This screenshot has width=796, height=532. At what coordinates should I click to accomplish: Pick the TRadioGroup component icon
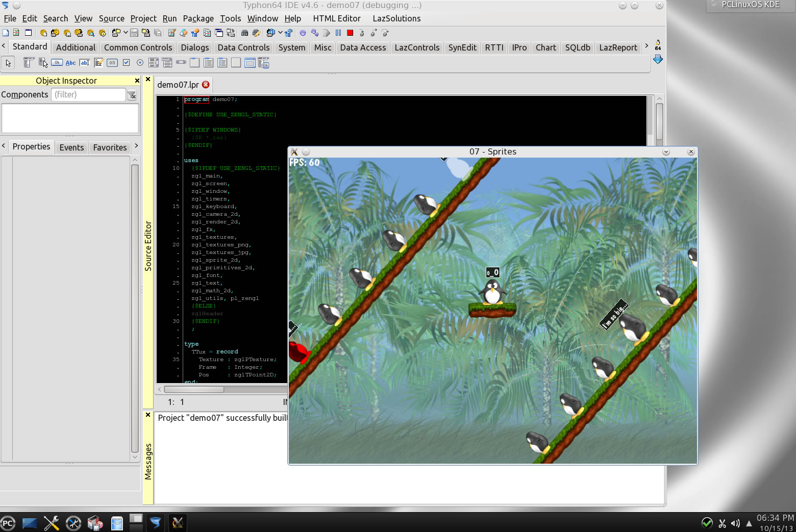point(208,63)
